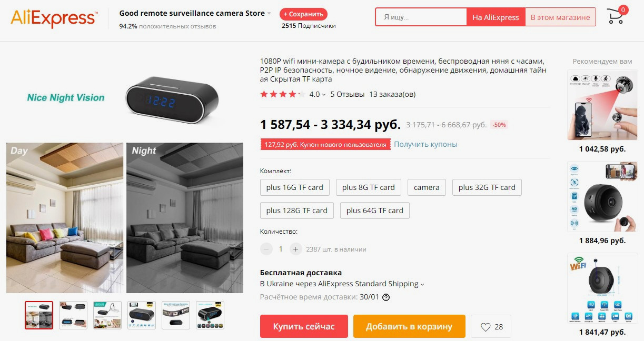This screenshot has height=341, width=644.
Task: Click Добавить в корзину button
Action: 409,326
